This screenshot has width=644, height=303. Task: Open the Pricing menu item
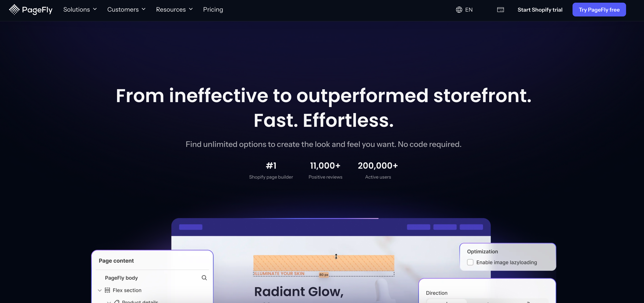213,9
